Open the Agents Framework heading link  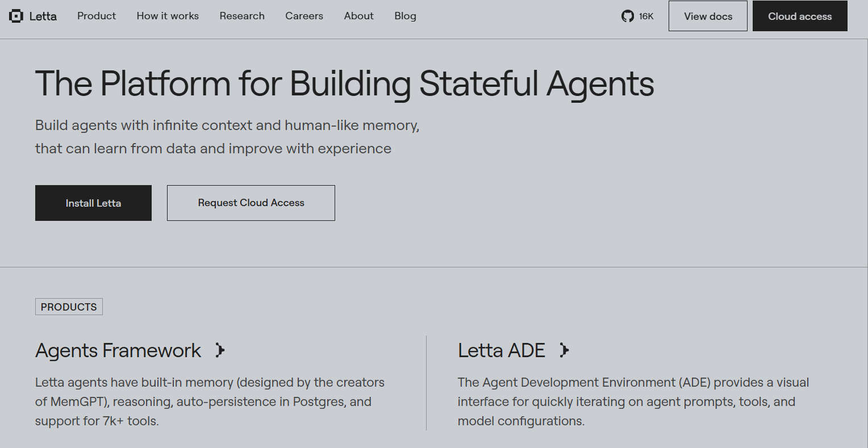tap(118, 350)
